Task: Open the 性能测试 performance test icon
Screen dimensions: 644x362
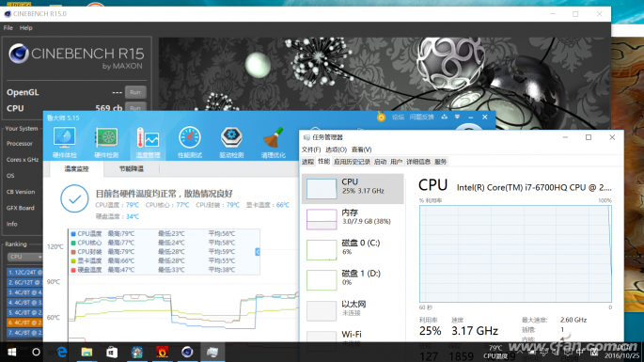Action: [190, 143]
